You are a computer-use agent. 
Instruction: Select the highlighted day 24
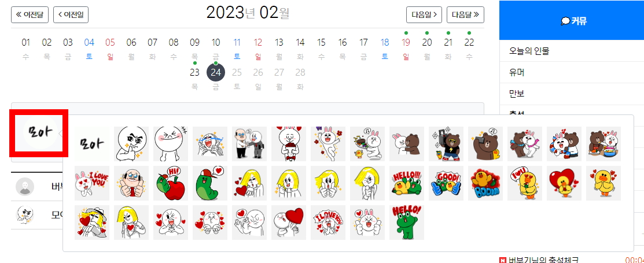(x=216, y=73)
